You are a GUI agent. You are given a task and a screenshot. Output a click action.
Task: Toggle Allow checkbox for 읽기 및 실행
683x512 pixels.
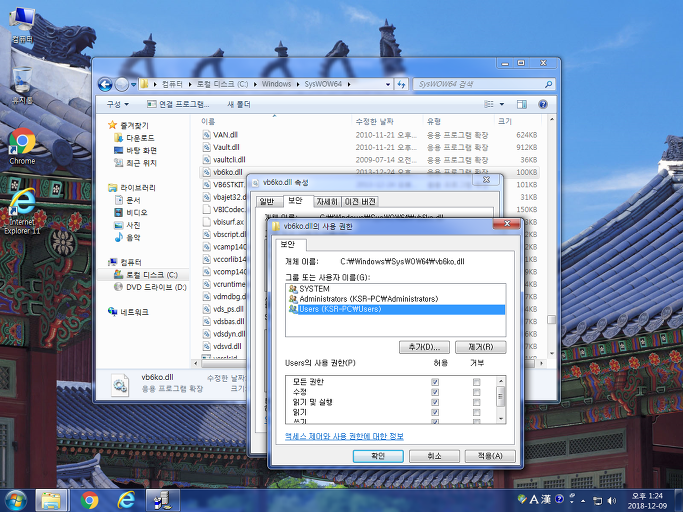coord(435,402)
